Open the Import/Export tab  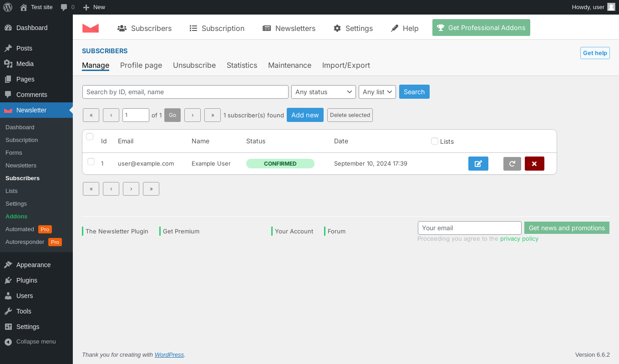click(346, 65)
